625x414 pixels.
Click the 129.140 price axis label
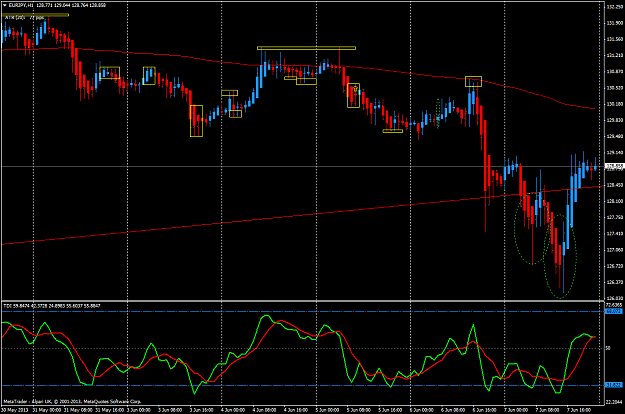[614, 153]
